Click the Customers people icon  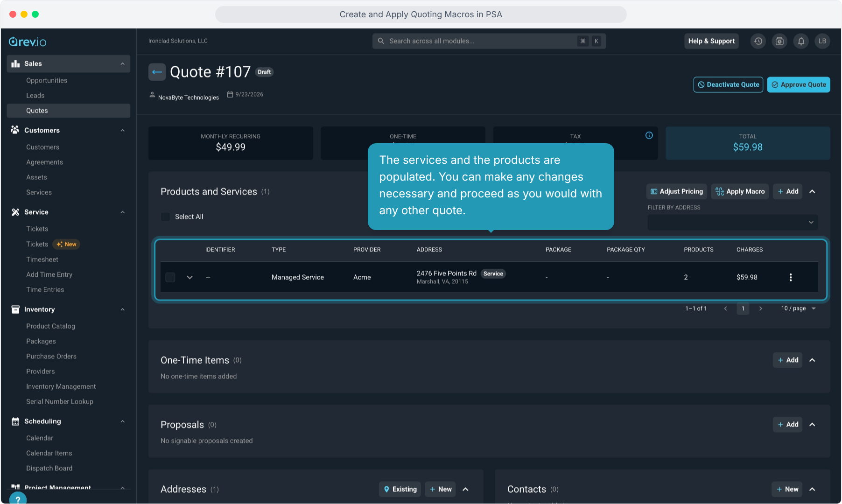15,130
